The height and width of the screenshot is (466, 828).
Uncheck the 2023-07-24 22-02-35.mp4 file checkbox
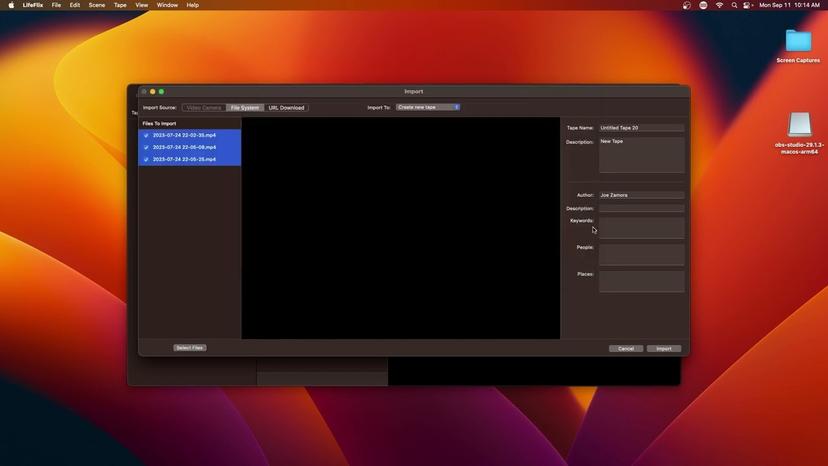click(146, 135)
